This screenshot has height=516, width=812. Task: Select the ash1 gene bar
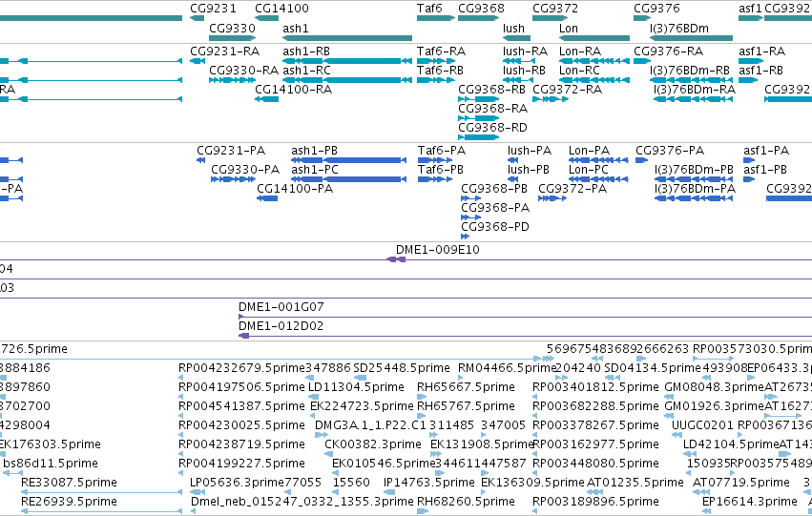pos(347,38)
